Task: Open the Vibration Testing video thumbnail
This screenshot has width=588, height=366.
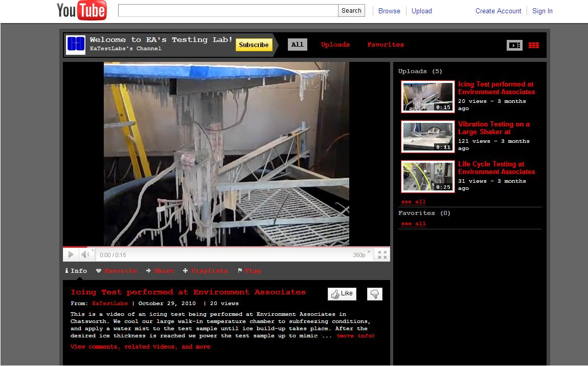Action: pos(427,136)
